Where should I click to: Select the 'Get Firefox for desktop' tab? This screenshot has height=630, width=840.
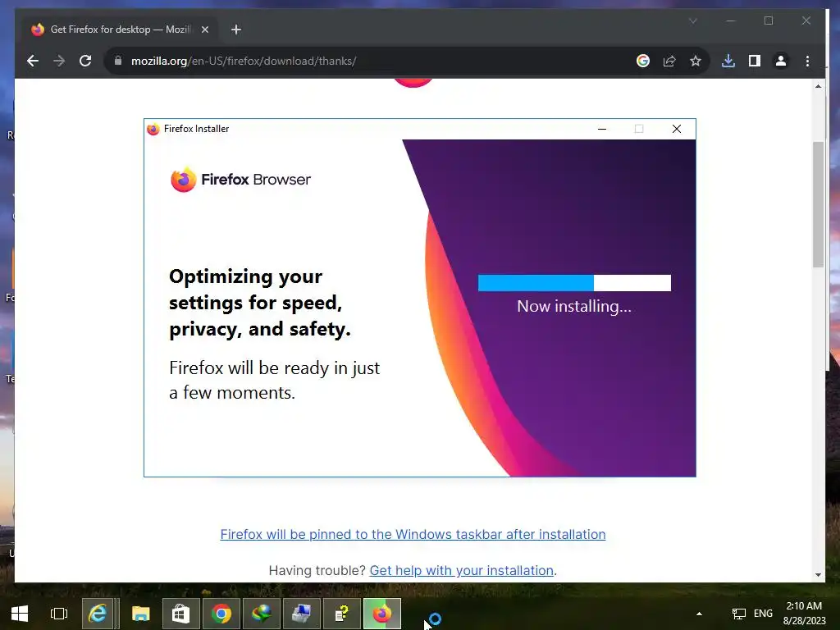point(121,30)
